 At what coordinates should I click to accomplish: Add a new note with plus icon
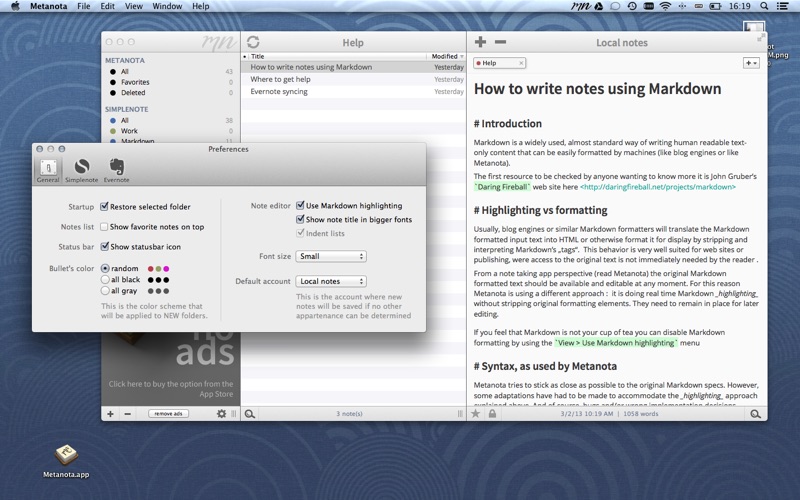pyautogui.click(x=480, y=42)
